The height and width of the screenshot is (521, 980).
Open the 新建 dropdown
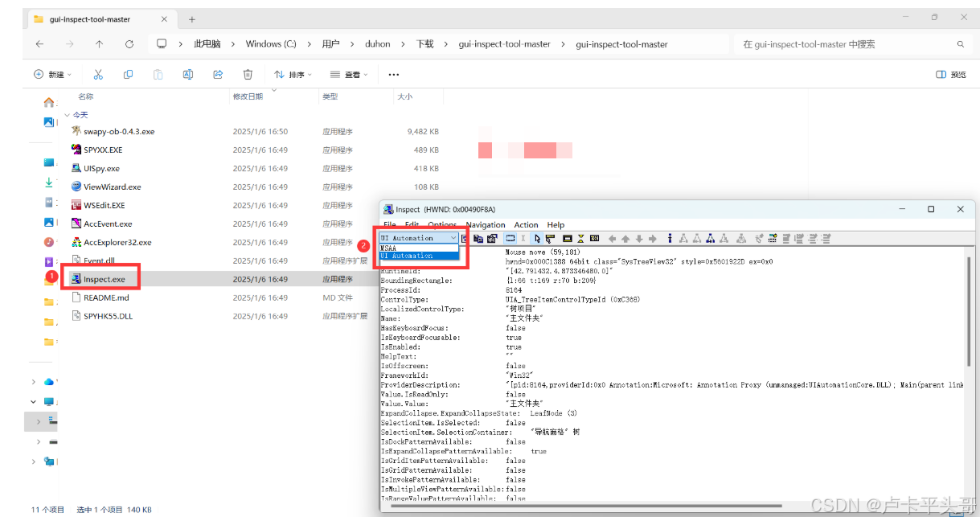click(52, 74)
